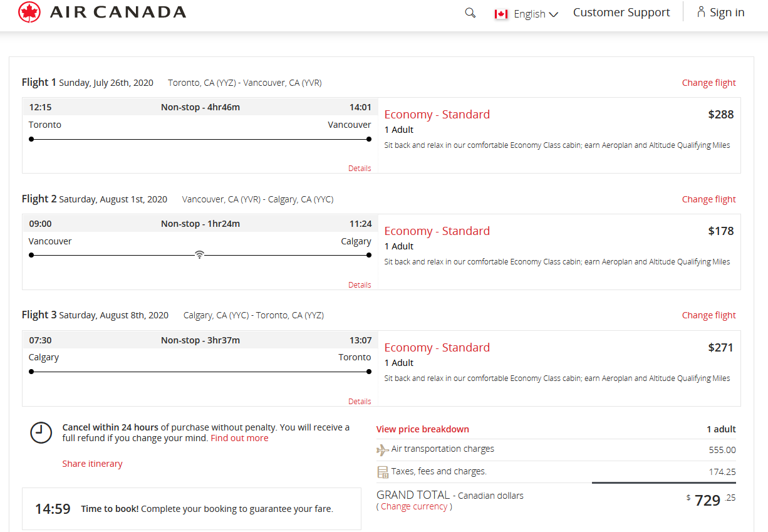This screenshot has width=768, height=532.
Task: Open Details for Toronto to Vancouver flight
Action: click(360, 168)
